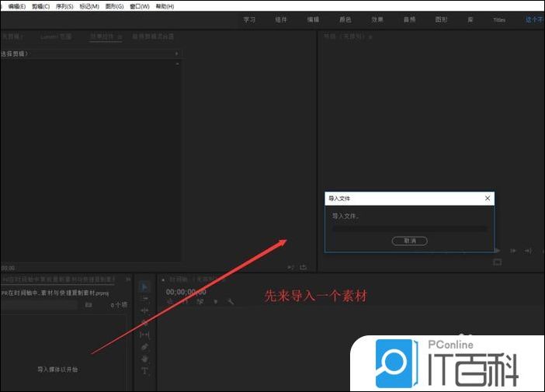Select the Slip tool in toolbar

point(144,335)
